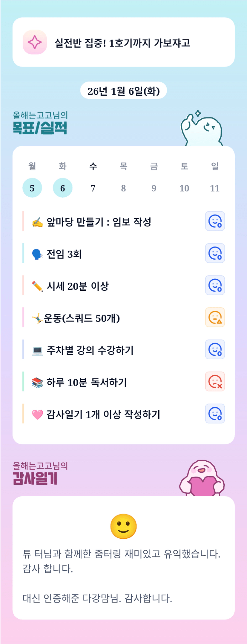Image resolution: width=247 pixels, height=644 pixels.
Task: Click the pink heart-holding mascot
Action: [202, 478]
